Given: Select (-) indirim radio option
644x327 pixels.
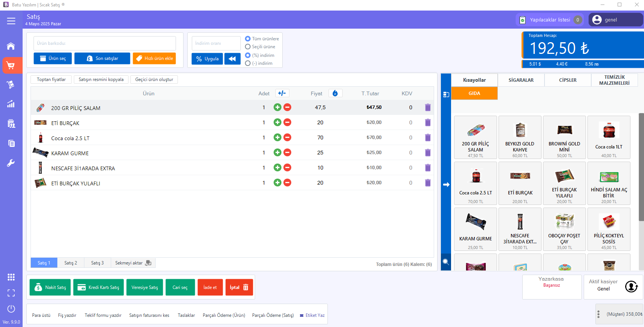Looking at the screenshot, I should tap(259, 63).
